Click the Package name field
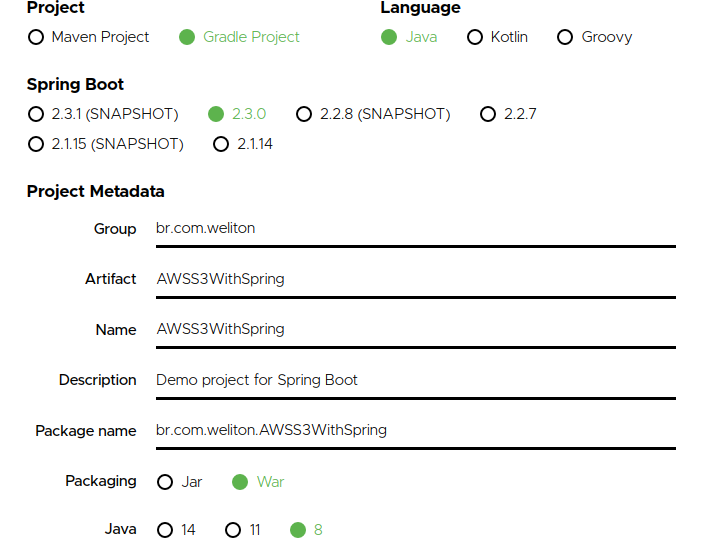 (415, 430)
